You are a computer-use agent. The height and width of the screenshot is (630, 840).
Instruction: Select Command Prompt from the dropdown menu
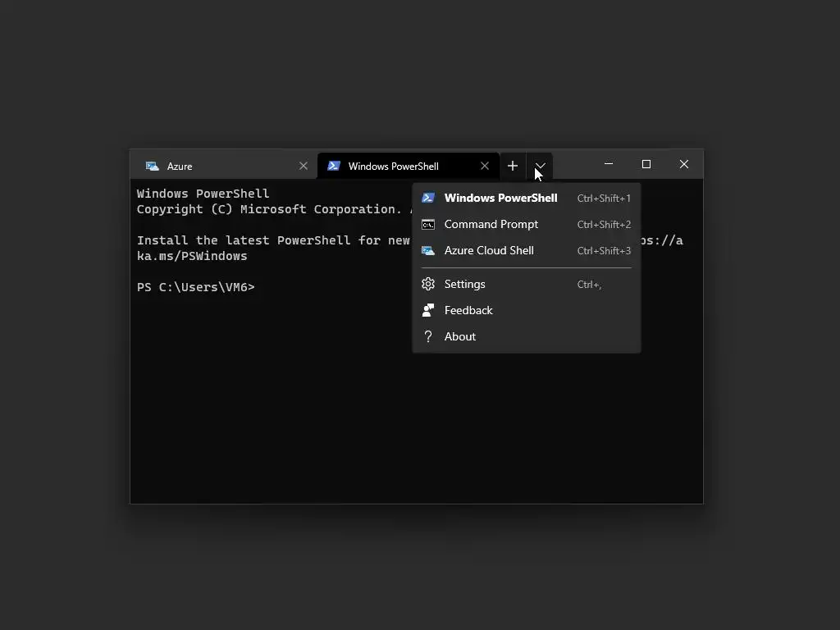(x=526, y=224)
